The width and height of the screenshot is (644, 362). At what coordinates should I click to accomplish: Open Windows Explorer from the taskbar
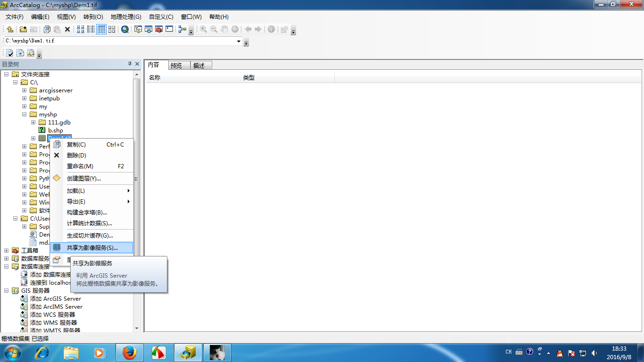click(x=71, y=353)
